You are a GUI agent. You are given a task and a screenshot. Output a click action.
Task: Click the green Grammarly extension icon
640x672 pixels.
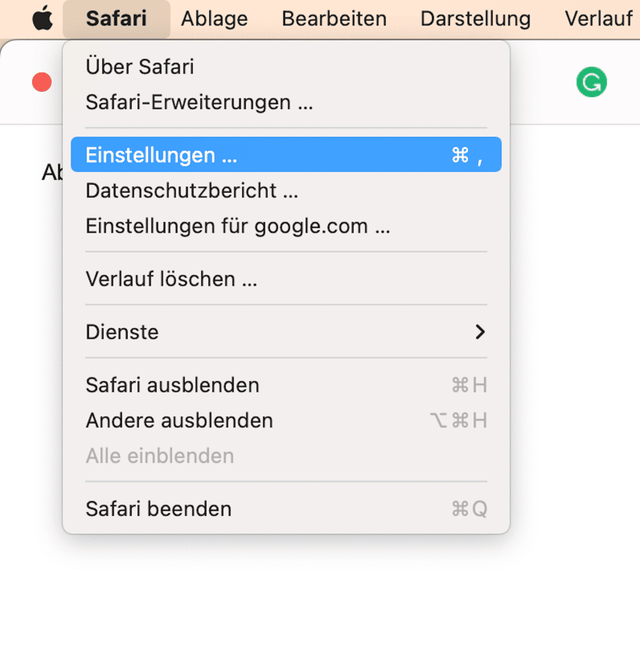click(591, 82)
